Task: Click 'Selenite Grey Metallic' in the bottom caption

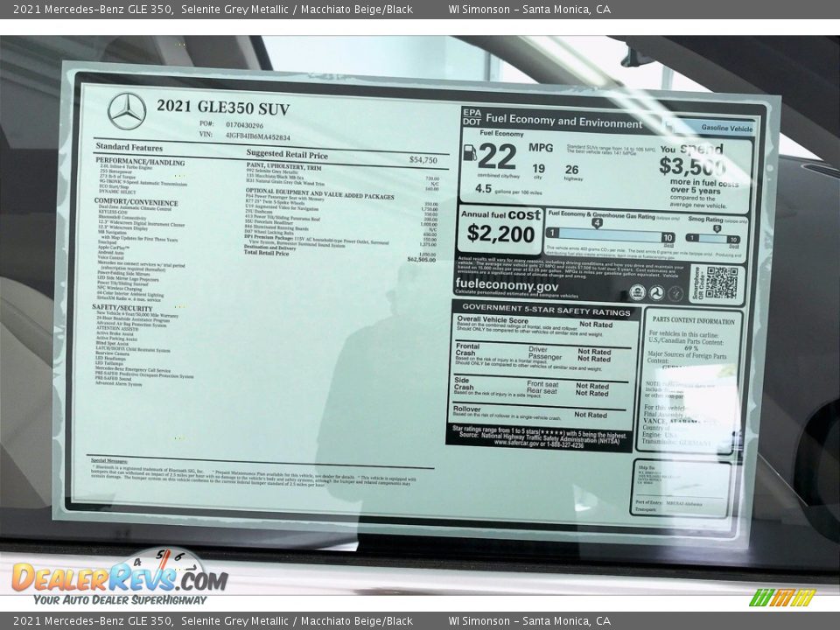Action: pyautogui.click(x=234, y=621)
